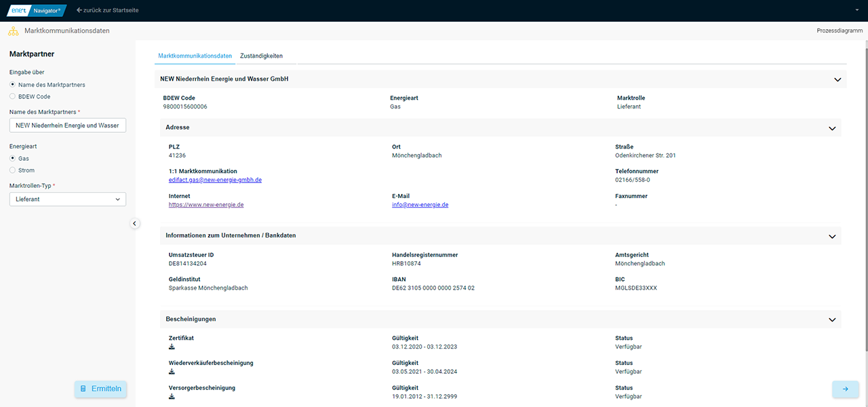
Task: Open the edifact.gas@new-energie-gmbh.de email link
Action: [x=215, y=180]
